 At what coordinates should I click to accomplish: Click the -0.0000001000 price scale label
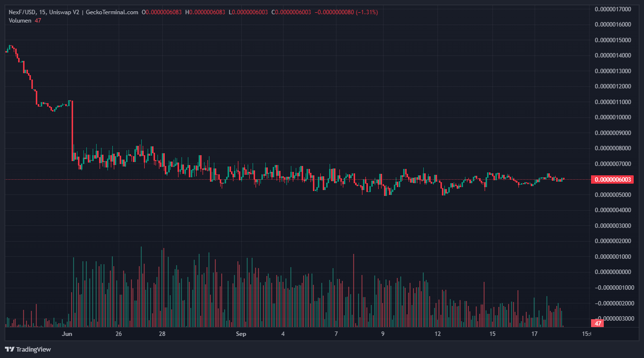612,288
